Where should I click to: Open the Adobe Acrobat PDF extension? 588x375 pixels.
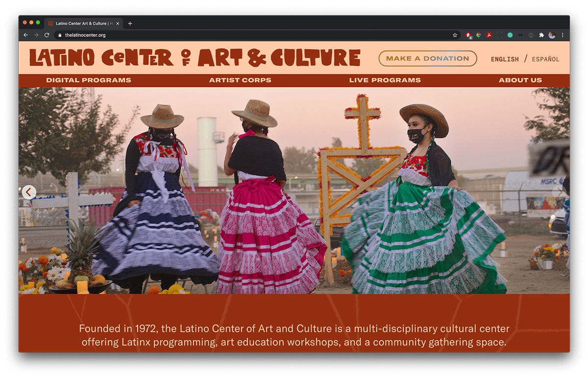489,35
